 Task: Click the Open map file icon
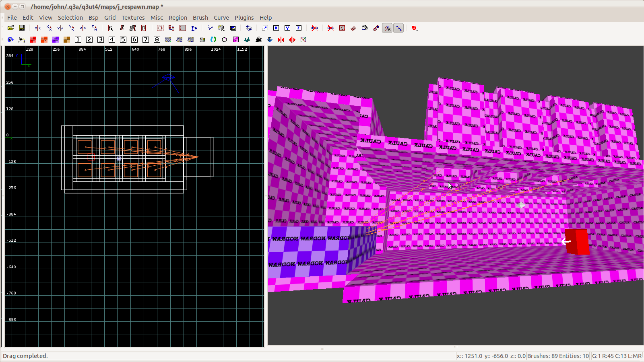(x=10, y=28)
